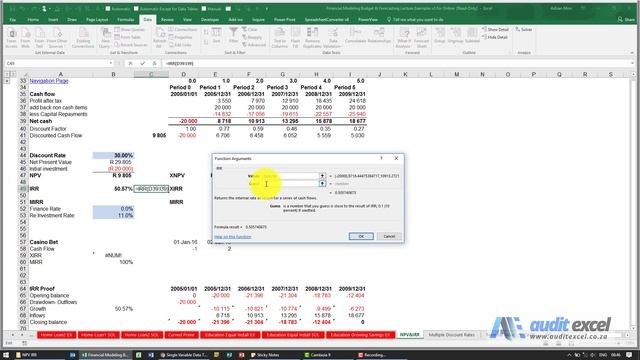Click OK in Function Arguments dialog
This screenshot has height=360, width=640.
361,236
